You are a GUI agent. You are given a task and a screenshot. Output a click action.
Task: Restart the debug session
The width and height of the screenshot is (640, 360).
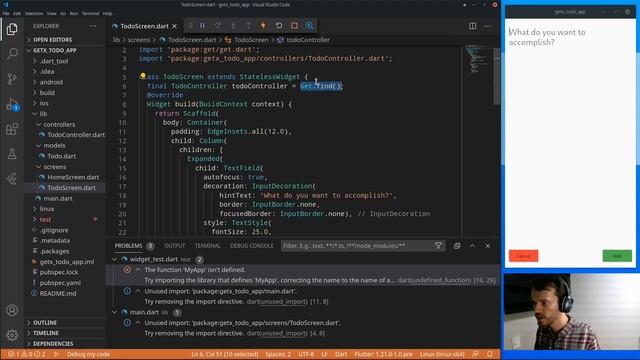[279, 26]
